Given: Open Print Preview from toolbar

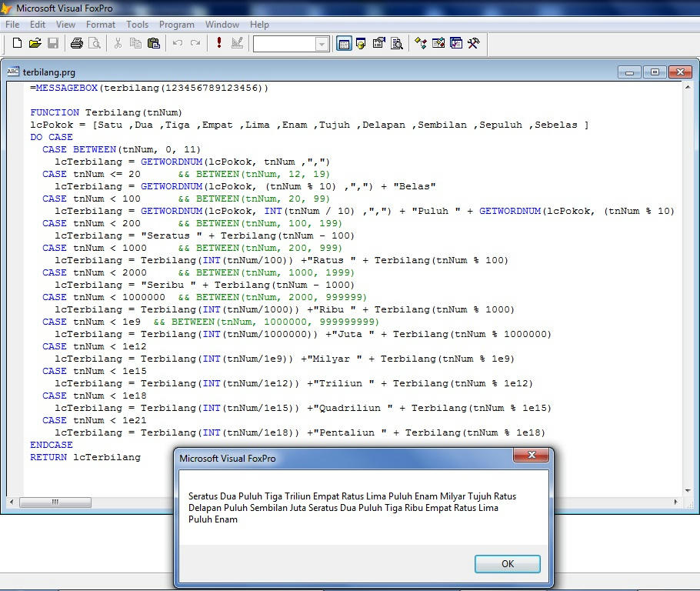Looking at the screenshot, I should (95, 43).
